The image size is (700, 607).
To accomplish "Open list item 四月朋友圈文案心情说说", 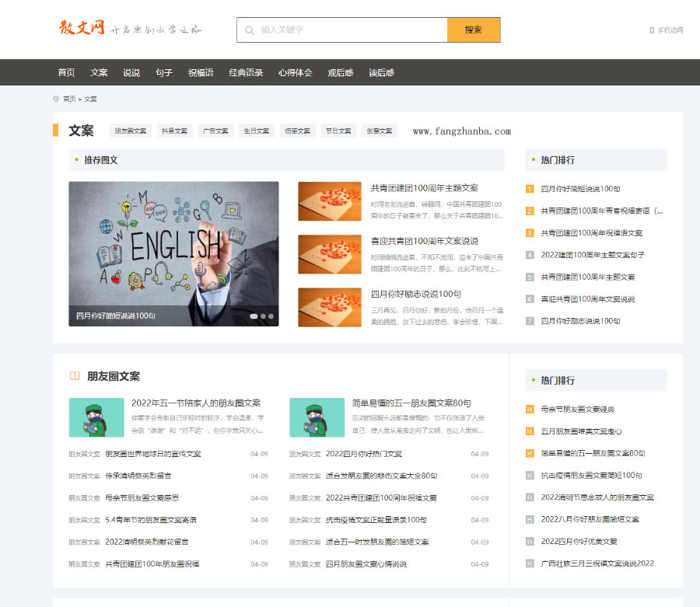I will 366,563.
